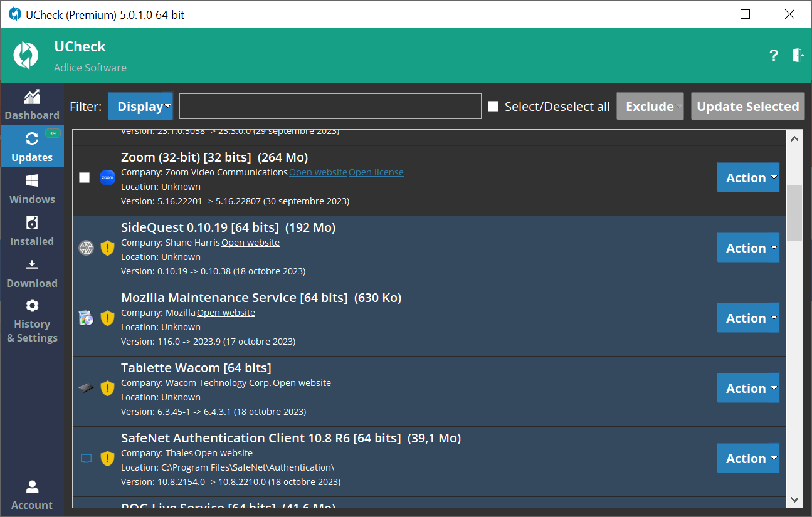Click the UCheck logo in the header
The image size is (812, 517).
click(x=26, y=55)
